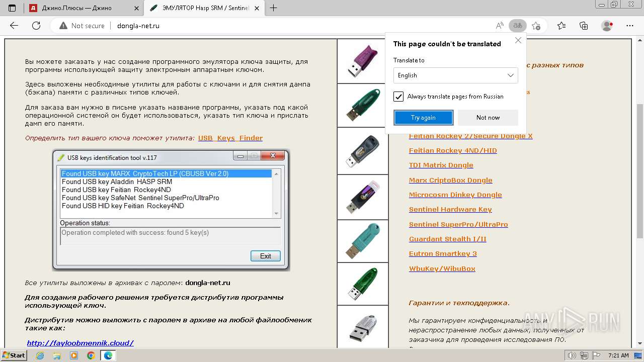Click the address bar URL dongla-net.ru
644x362 pixels.
pos(138,26)
